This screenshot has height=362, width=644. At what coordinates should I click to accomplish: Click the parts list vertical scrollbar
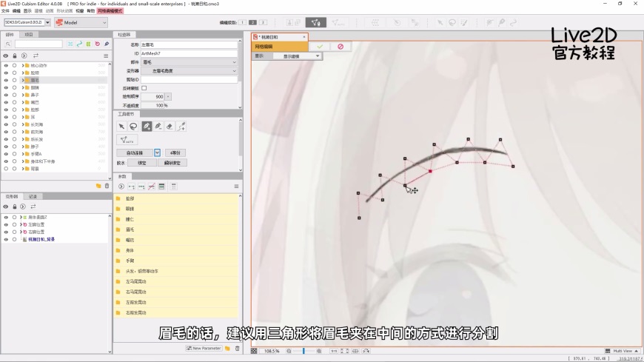[110, 121]
